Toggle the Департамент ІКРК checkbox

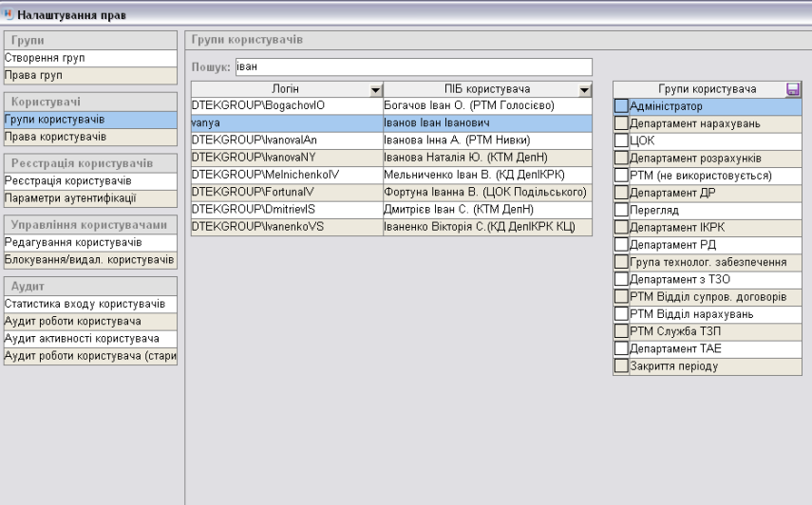pos(621,228)
